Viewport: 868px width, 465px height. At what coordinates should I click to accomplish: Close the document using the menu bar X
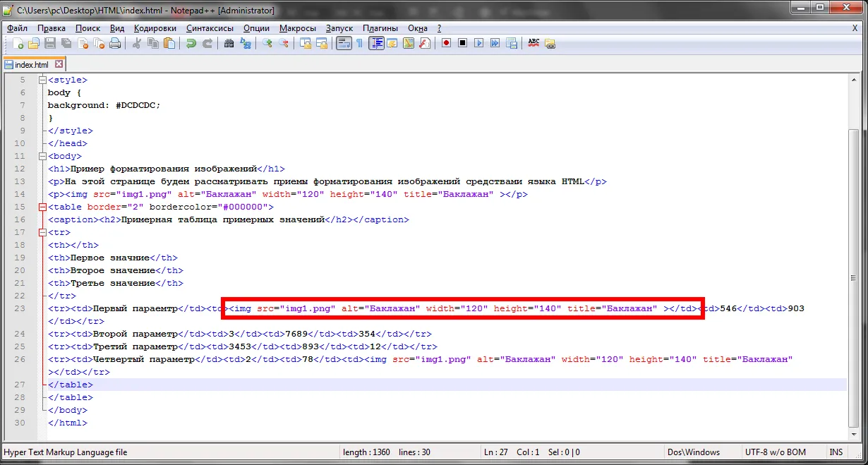[855, 28]
